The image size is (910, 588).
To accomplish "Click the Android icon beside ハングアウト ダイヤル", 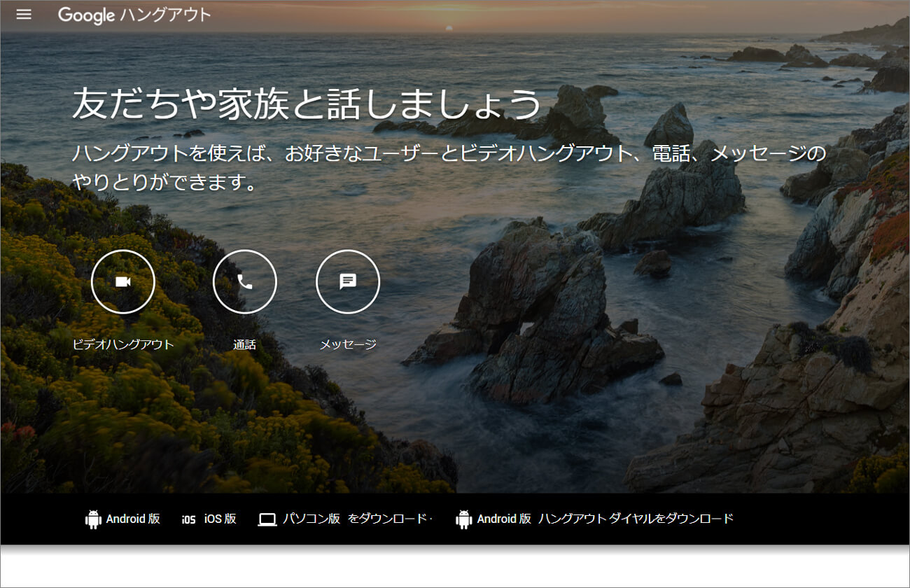I will [463, 519].
